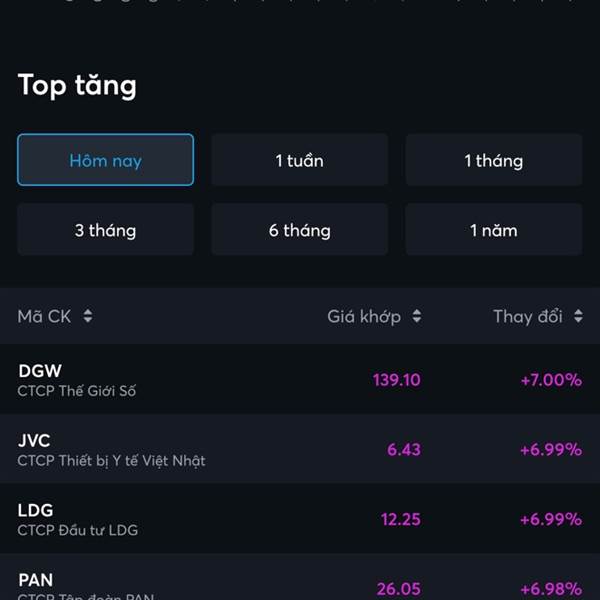Tap JVC price 6.43
Image resolution: width=600 pixels, height=600 pixels.
(404, 450)
